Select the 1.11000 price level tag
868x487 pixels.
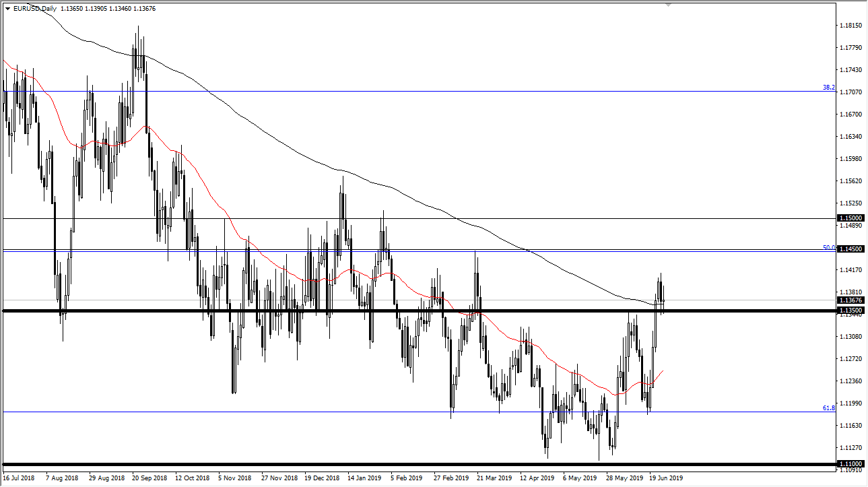850,465
